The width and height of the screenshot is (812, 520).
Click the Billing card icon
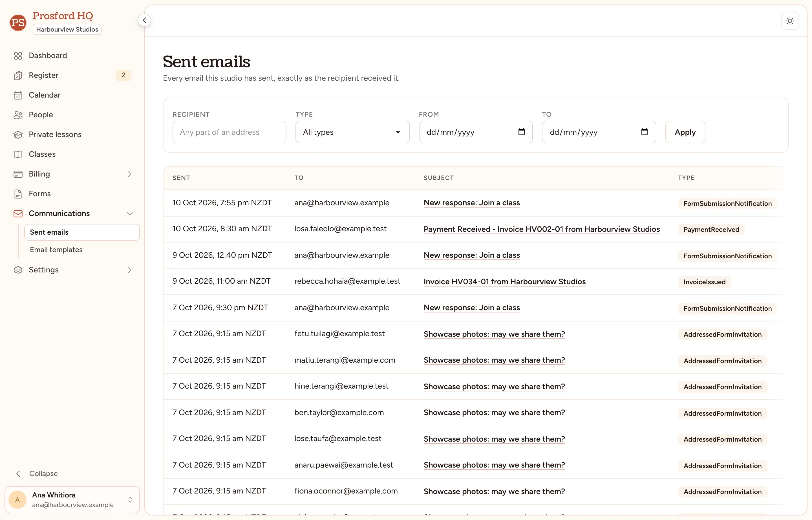coord(18,174)
